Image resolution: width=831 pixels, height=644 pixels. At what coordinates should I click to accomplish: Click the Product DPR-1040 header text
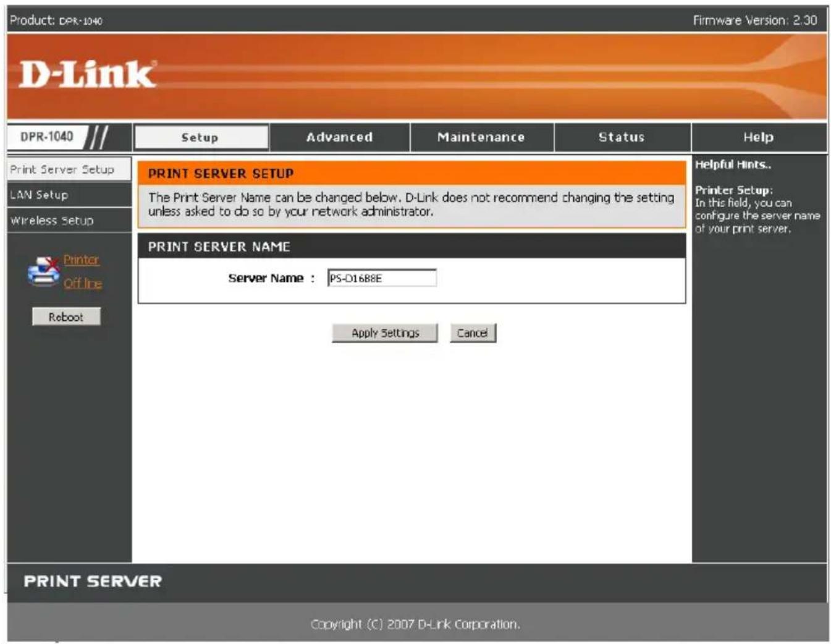click(x=56, y=20)
